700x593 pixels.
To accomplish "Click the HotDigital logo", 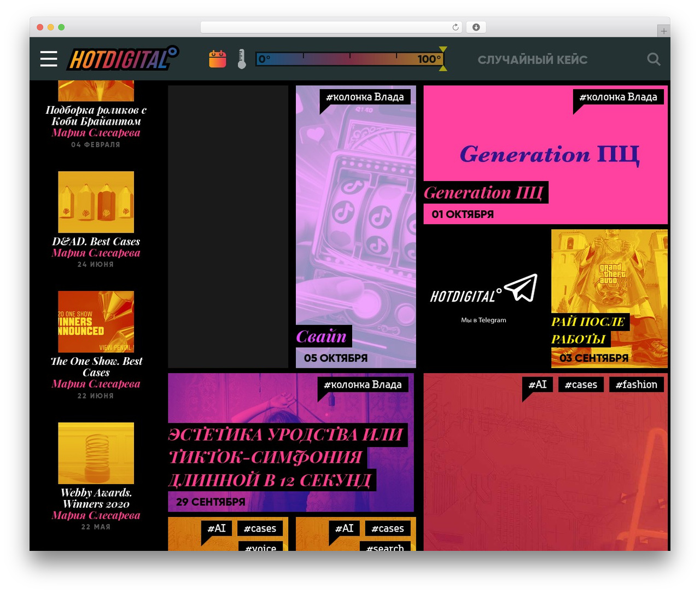I will tap(122, 58).
